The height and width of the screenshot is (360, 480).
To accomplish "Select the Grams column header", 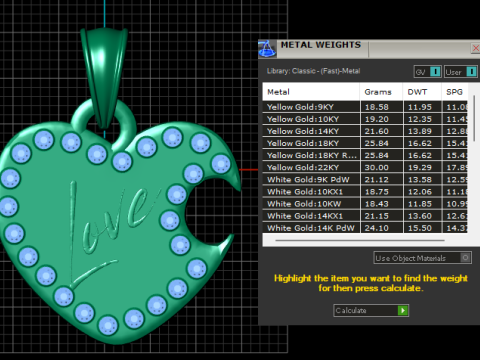I will pyautogui.click(x=381, y=92).
